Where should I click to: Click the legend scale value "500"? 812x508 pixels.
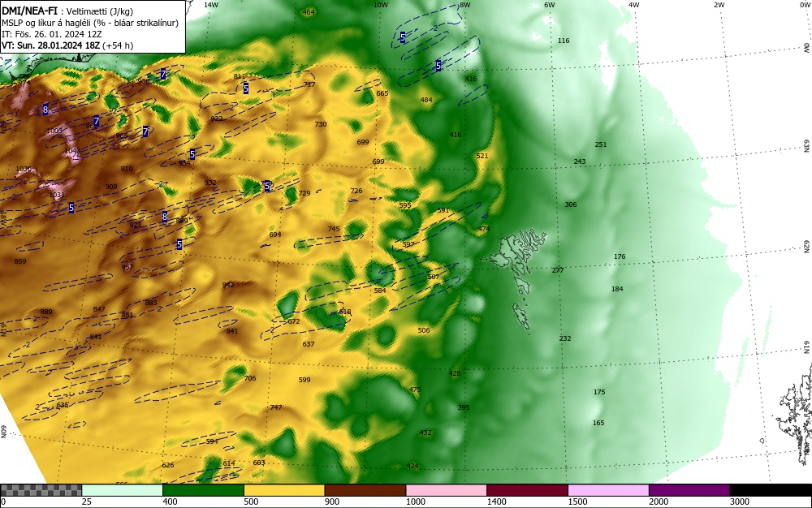(251, 502)
